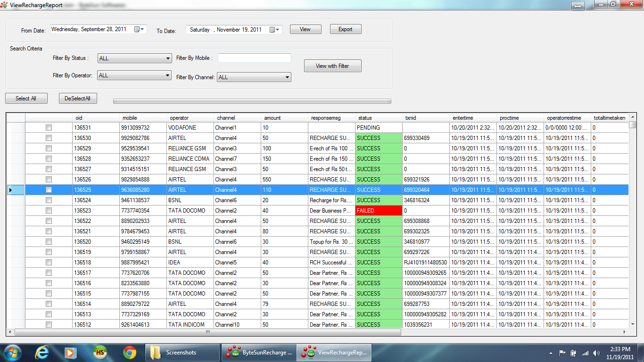Image resolution: width=644 pixels, height=362 pixels.
Task: Click power plug tray icon
Action: [574, 353]
